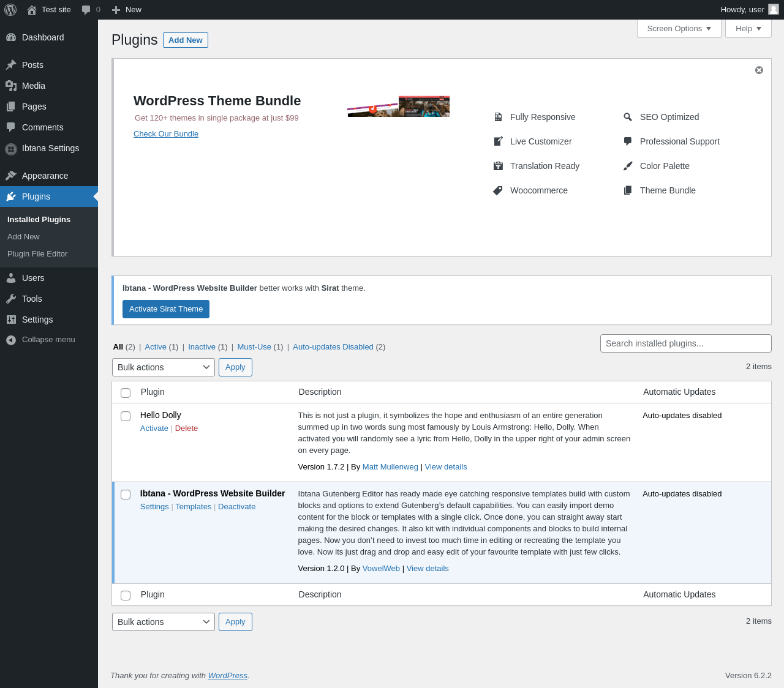784x688 pixels.
Task: Check the select-all checkbox in table header
Action: (126, 393)
